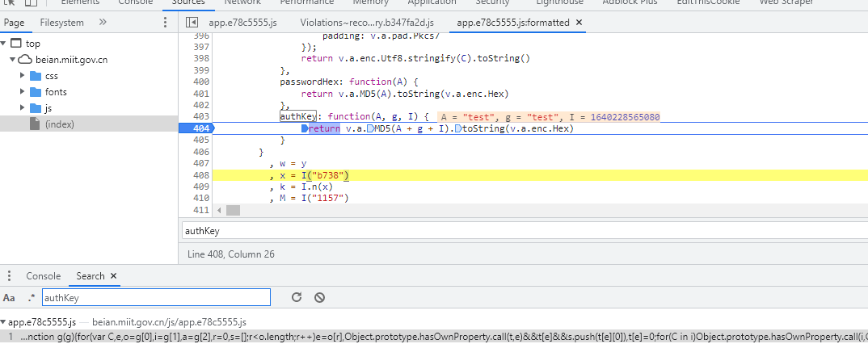This screenshot has width=868, height=344.
Task: Open the Console drawer tab
Action: pos(44,276)
